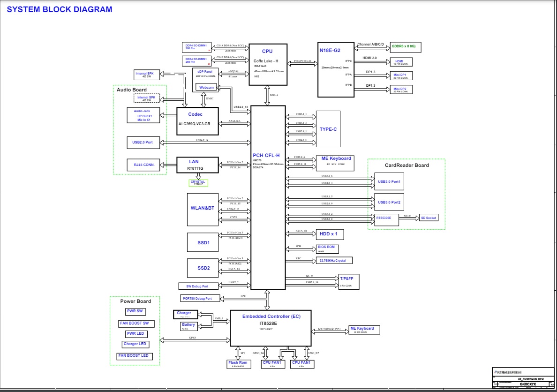The image size is (557, 392).
Task: Click the SYSTEM BLOCK DIAGRAM title
Action: (x=60, y=9)
